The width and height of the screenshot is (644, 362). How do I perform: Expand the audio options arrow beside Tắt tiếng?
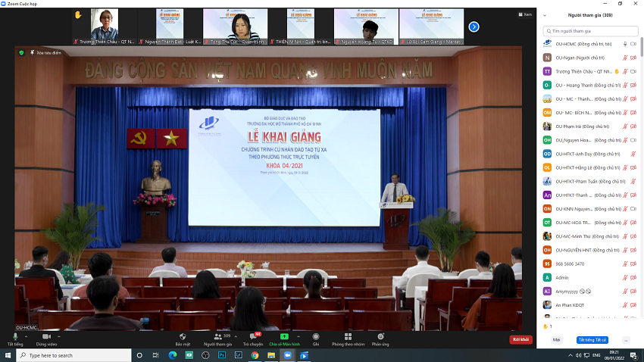(x=26, y=335)
